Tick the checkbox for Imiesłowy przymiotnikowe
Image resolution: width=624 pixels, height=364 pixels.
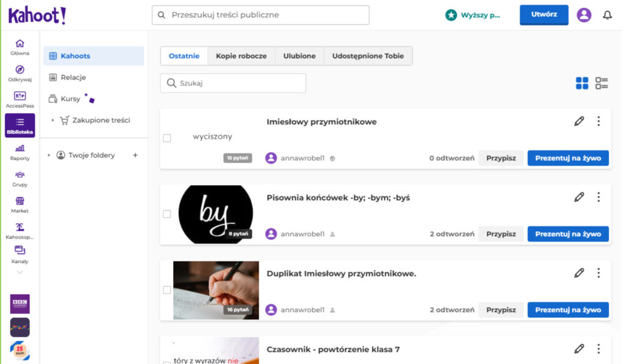(x=167, y=138)
